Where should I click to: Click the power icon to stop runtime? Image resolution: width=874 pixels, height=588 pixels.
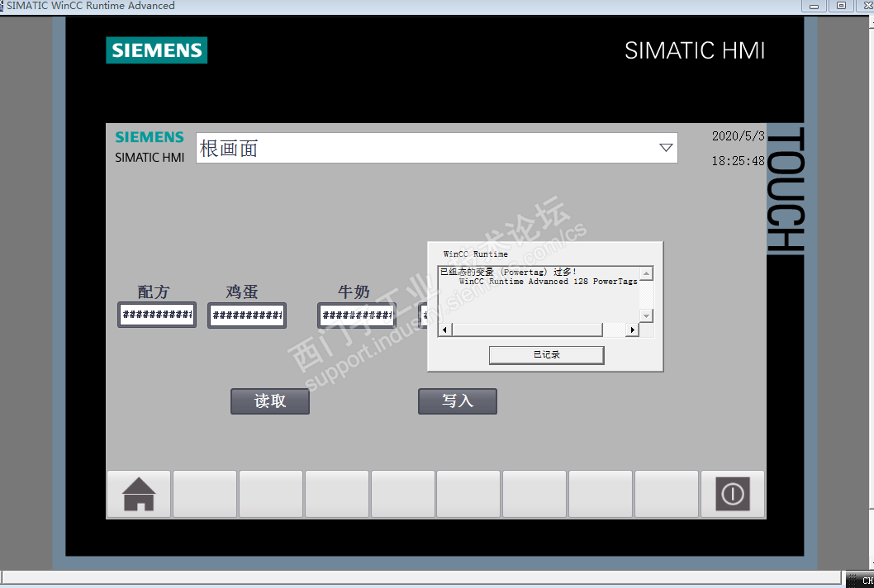(x=733, y=495)
